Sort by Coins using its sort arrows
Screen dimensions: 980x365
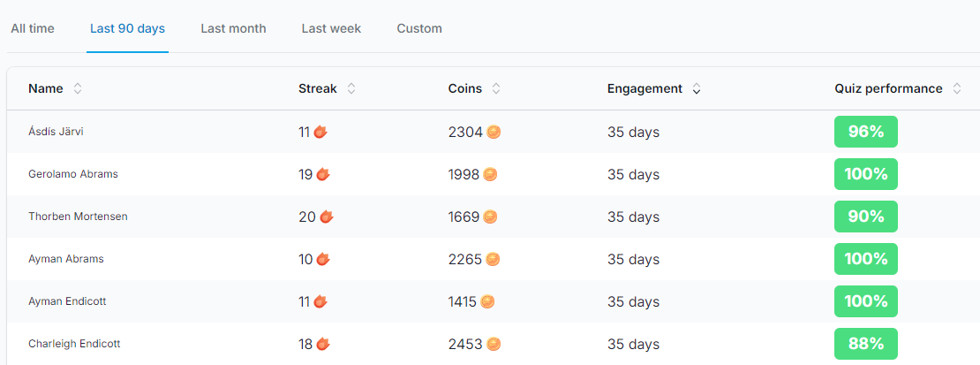[496, 88]
